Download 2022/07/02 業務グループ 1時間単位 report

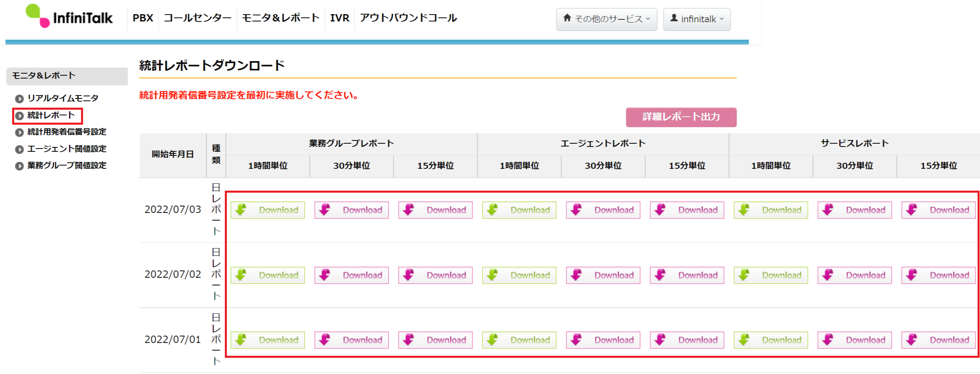tap(268, 275)
